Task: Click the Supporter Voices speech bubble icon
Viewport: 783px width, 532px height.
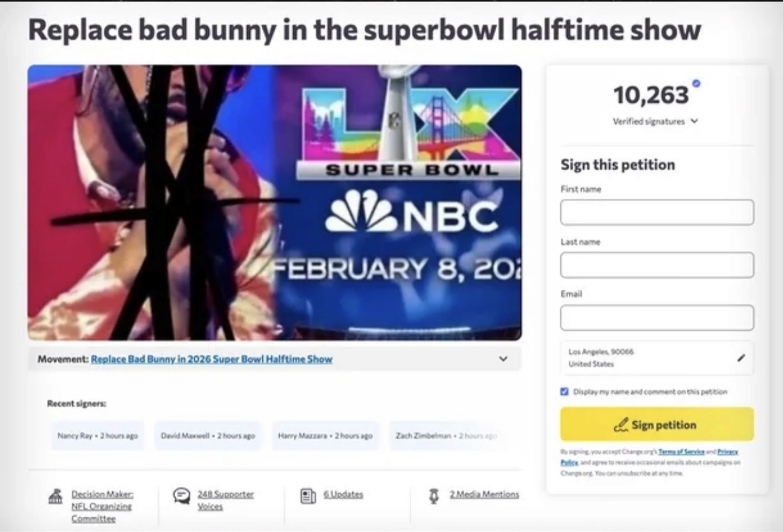Action: point(181,496)
